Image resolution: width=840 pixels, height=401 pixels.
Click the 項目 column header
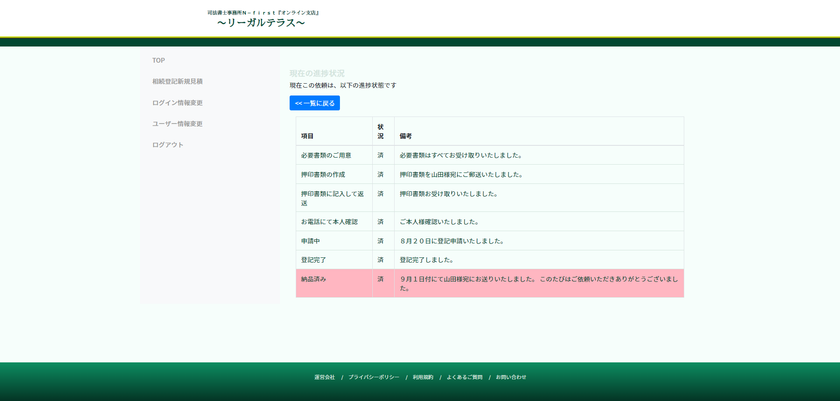307,136
